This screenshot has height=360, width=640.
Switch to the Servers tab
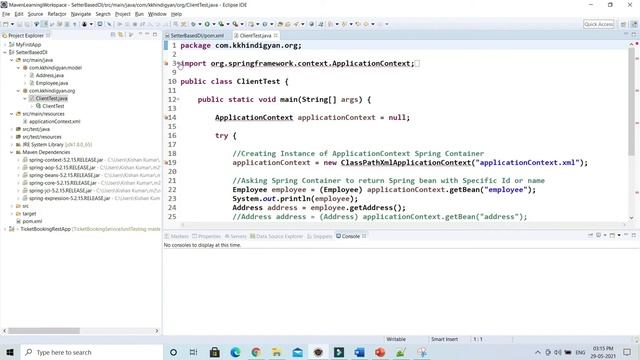(236, 236)
